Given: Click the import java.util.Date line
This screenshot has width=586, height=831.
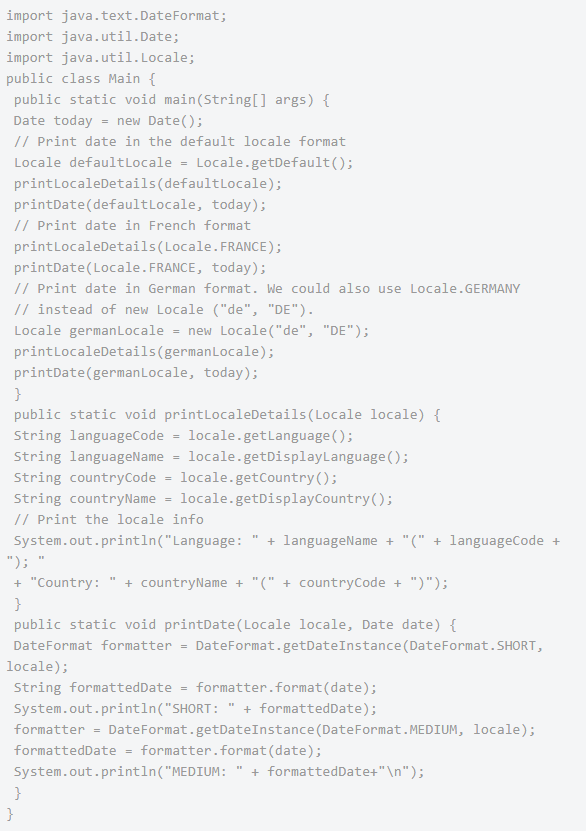Looking at the screenshot, I should pos(93,37).
